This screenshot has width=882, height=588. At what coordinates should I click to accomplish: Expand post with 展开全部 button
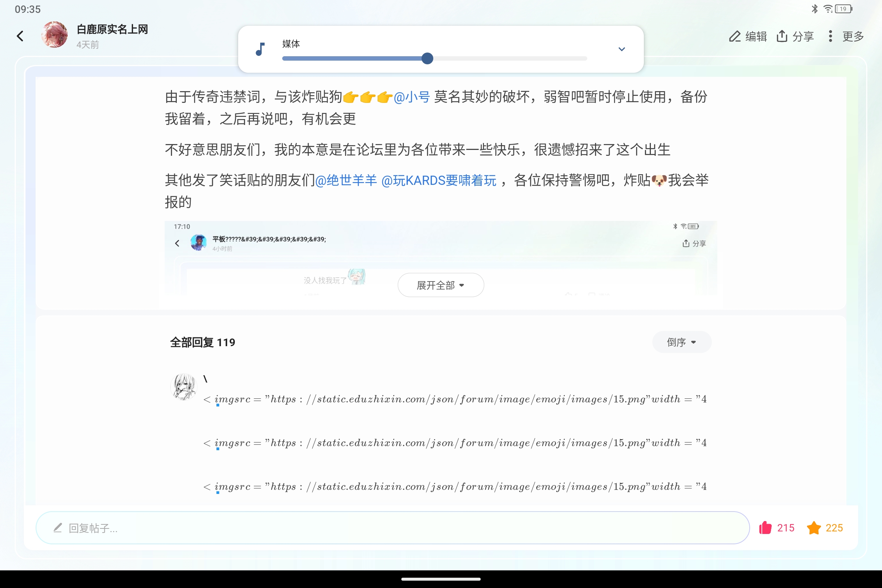pyautogui.click(x=441, y=285)
